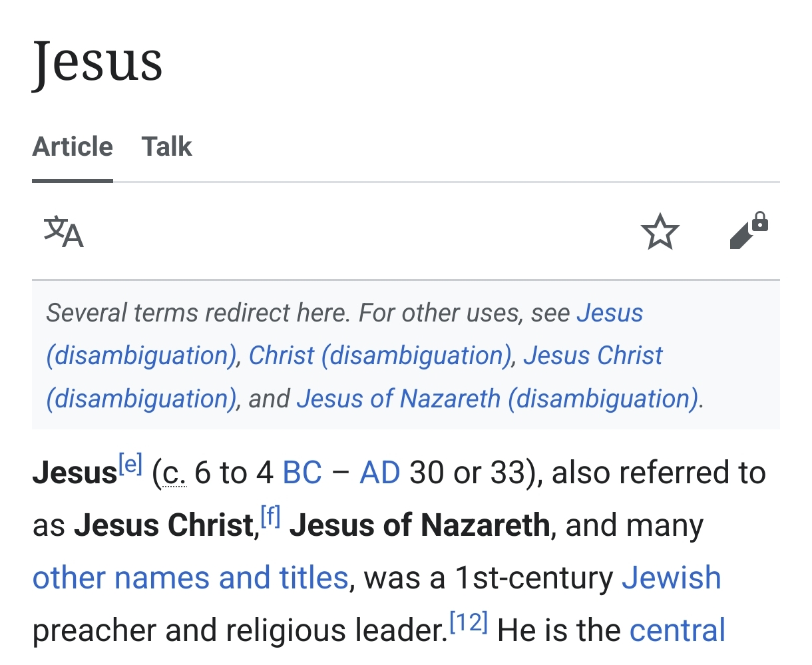Follow the Jewish link
The height and width of the screenshot is (665, 812).
(672, 577)
